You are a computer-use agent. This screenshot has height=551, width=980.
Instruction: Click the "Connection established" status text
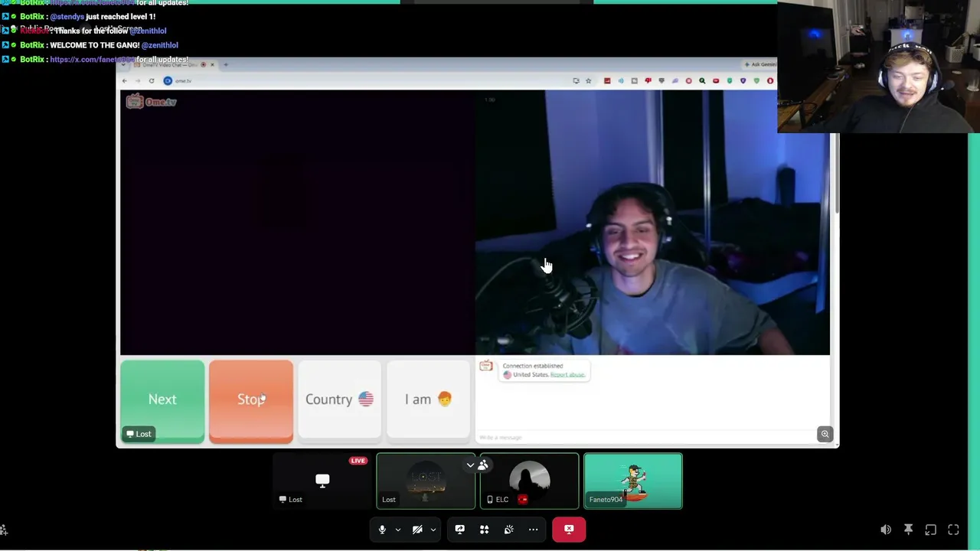(532, 366)
